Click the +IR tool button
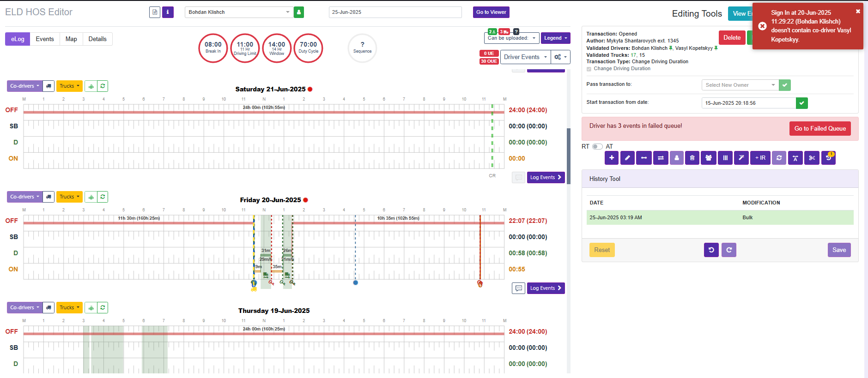The image size is (868, 378). tap(760, 158)
